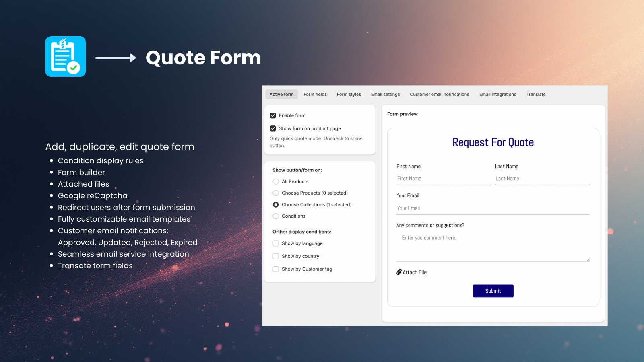Open the Translate tab

[x=536, y=94]
